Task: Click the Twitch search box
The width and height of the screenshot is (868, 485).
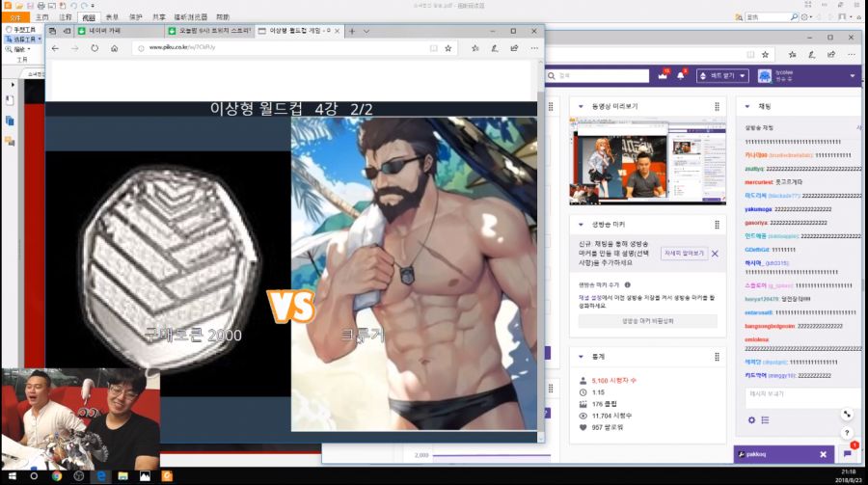Action: [597, 76]
